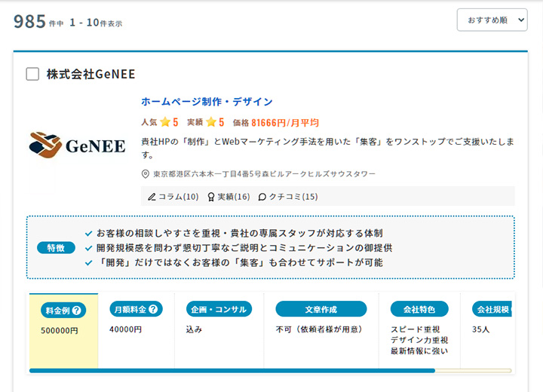
Task: Open the おすすめ順 sort dropdown
Action: click(492, 20)
